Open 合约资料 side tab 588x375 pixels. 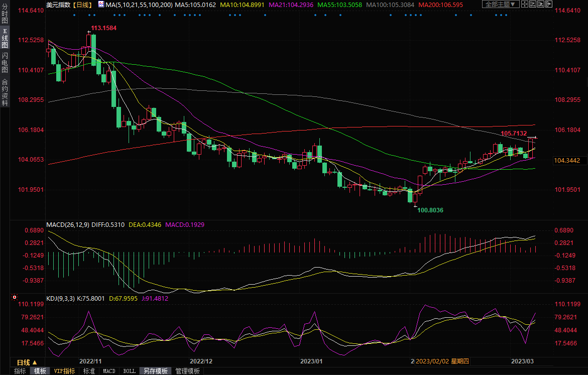[5, 92]
